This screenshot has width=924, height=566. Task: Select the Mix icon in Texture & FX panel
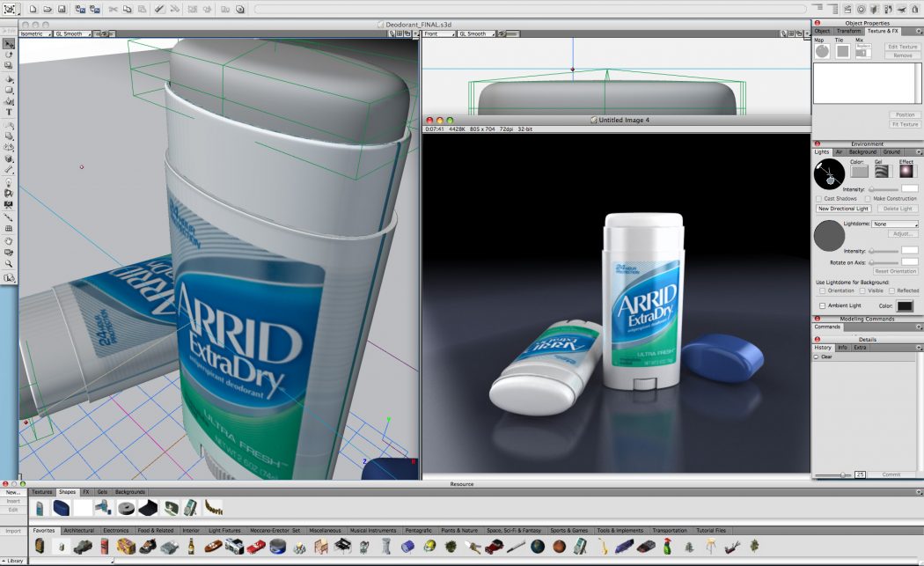click(862, 51)
